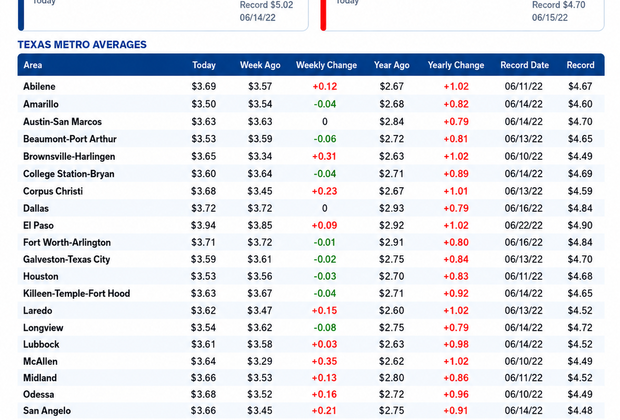Select the Odessa area name
Viewport: 620px width, 420px height.
[38, 395]
